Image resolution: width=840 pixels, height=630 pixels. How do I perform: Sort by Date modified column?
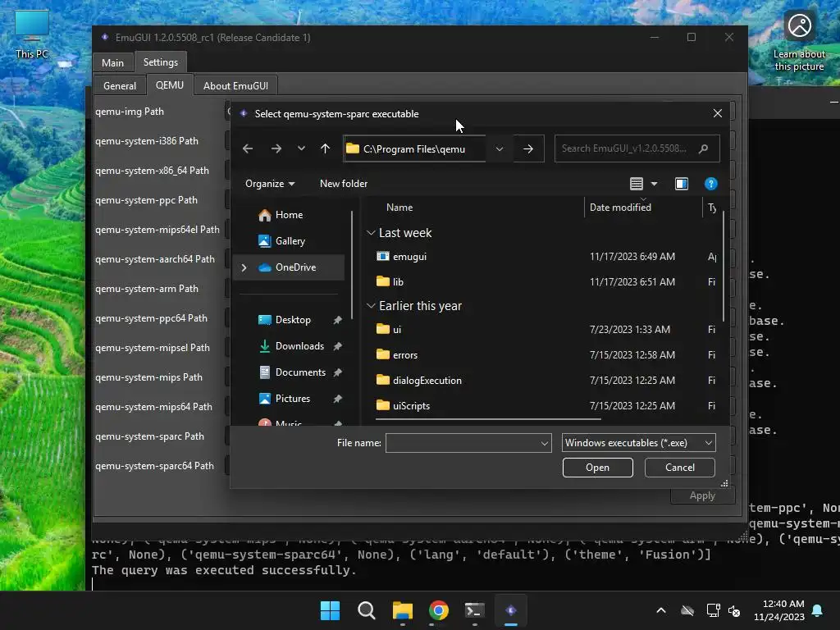(620, 208)
